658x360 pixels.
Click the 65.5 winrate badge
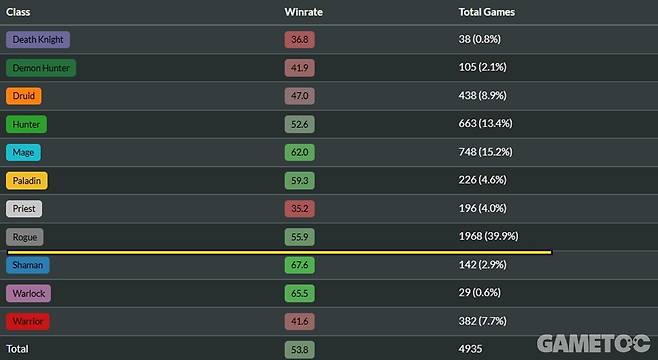[300, 293]
